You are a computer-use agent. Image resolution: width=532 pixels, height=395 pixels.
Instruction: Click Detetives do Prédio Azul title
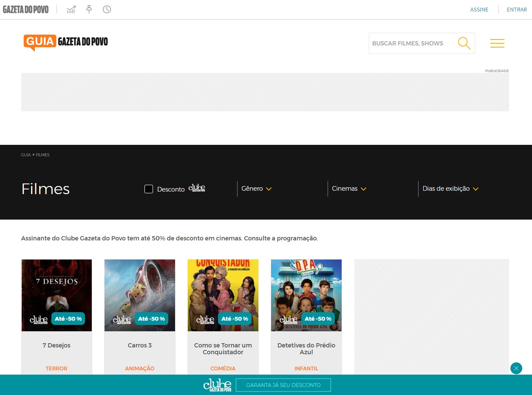pos(306,349)
